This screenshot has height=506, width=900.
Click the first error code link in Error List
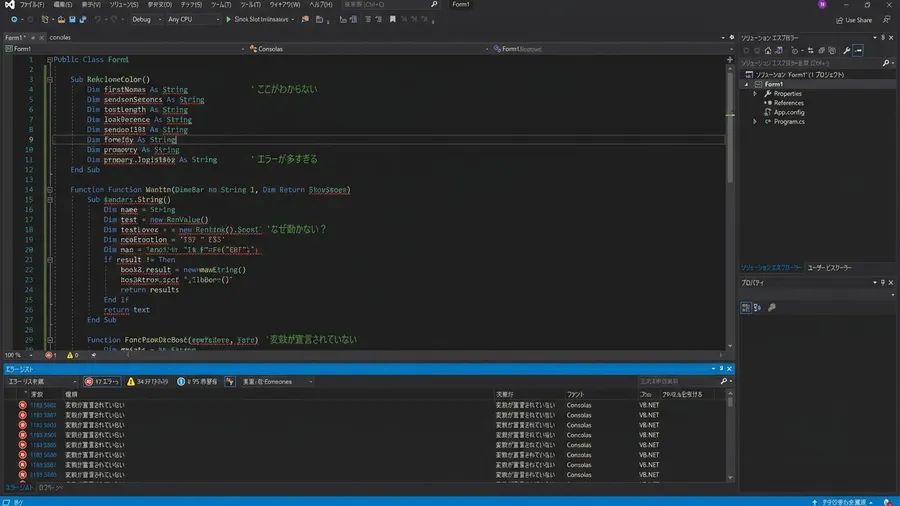click(43, 405)
